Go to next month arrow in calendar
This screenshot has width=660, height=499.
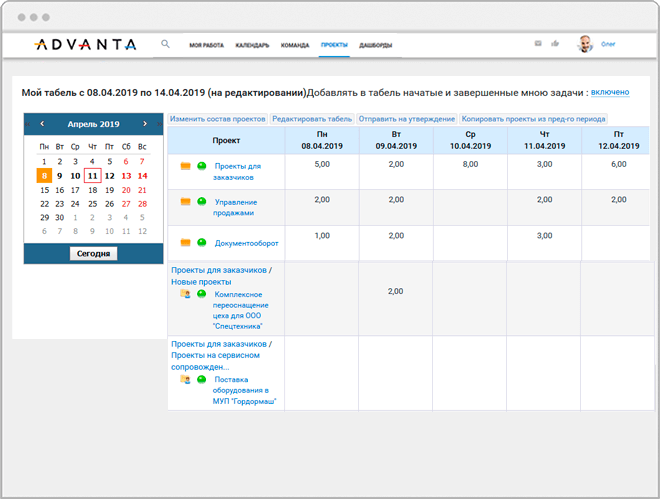click(x=145, y=123)
